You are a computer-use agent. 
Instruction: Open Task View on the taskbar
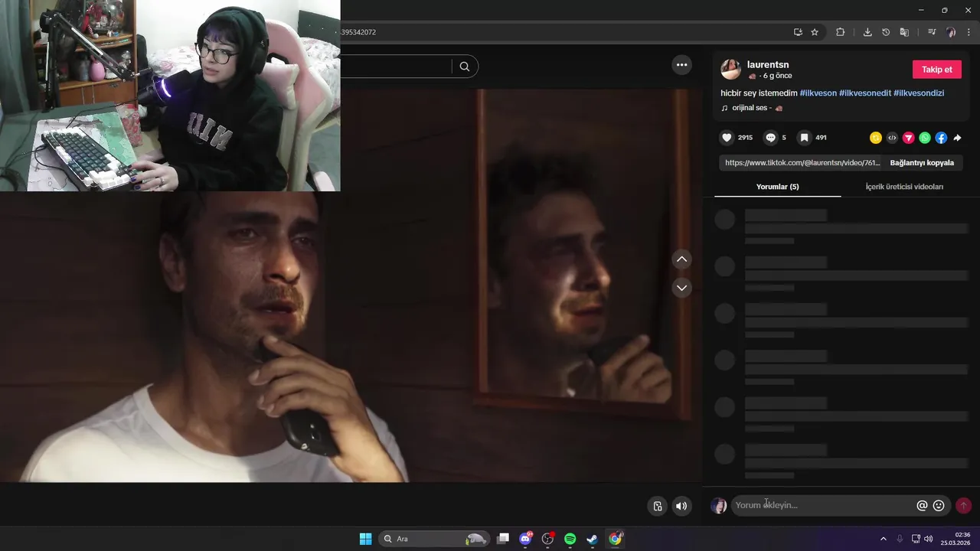pyautogui.click(x=503, y=539)
